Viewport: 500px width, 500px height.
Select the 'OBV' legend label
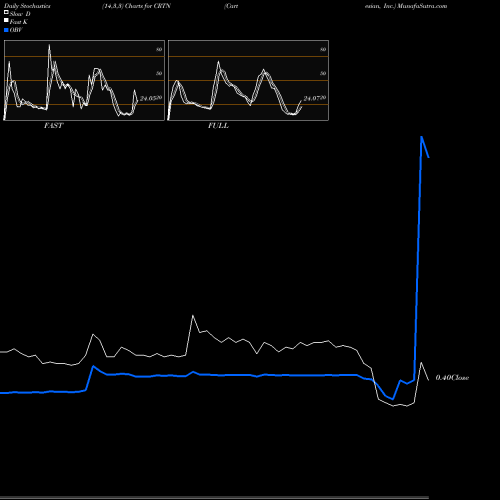click(16, 30)
